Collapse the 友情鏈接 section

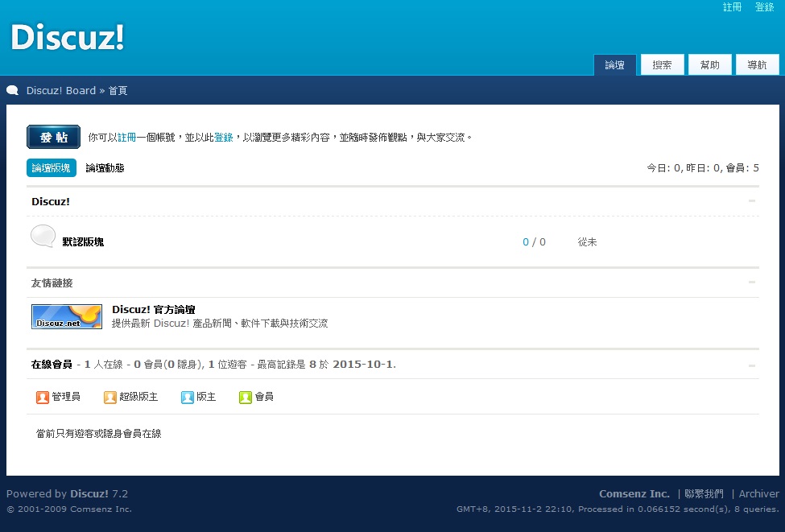click(751, 282)
